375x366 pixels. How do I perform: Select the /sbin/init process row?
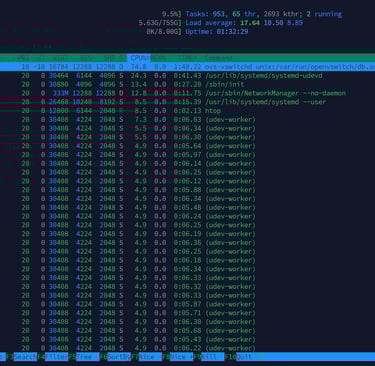pos(187,84)
